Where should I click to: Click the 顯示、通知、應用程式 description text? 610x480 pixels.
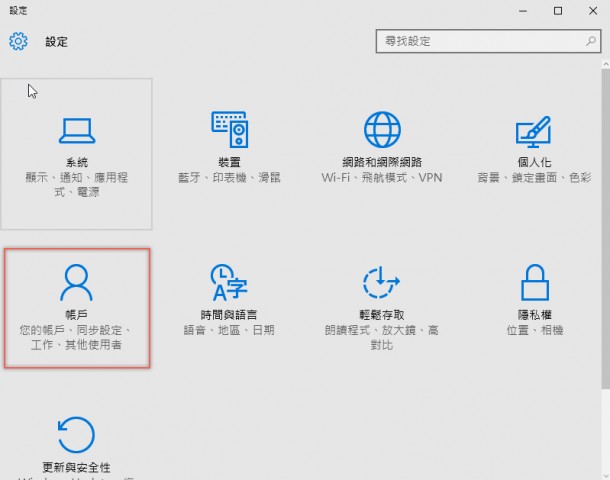pyautogui.click(x=77, y=185)
